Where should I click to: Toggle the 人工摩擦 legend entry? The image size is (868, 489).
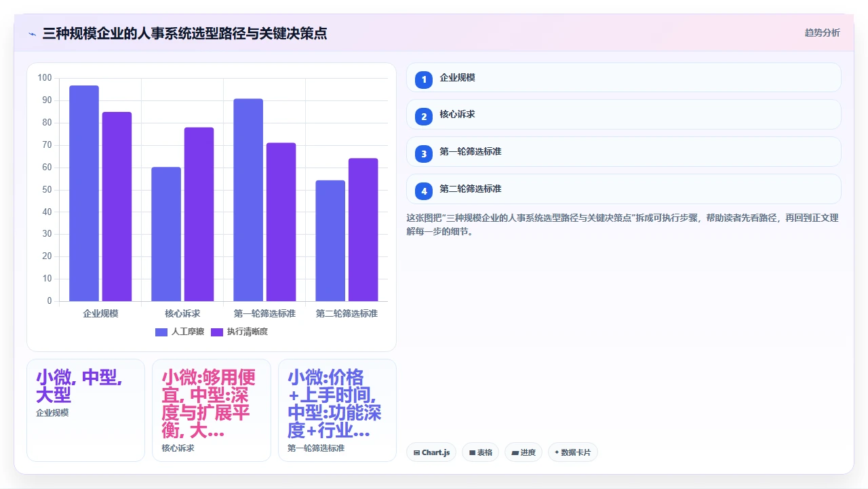click(180, 332)
